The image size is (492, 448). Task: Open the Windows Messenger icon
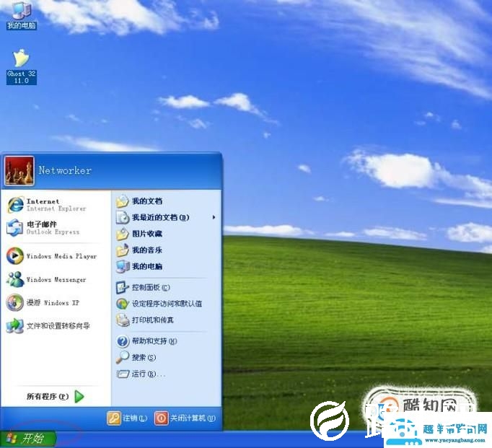pos(14,279)
